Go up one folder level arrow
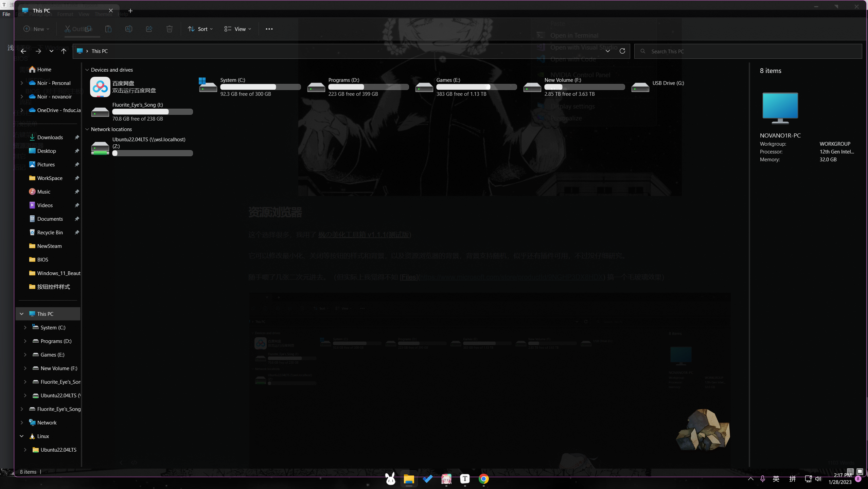The image size is (868, 489). [x=64, y=51]
